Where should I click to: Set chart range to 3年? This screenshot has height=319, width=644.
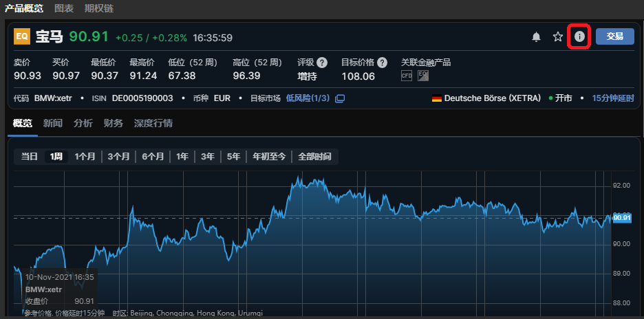(207, 157)
